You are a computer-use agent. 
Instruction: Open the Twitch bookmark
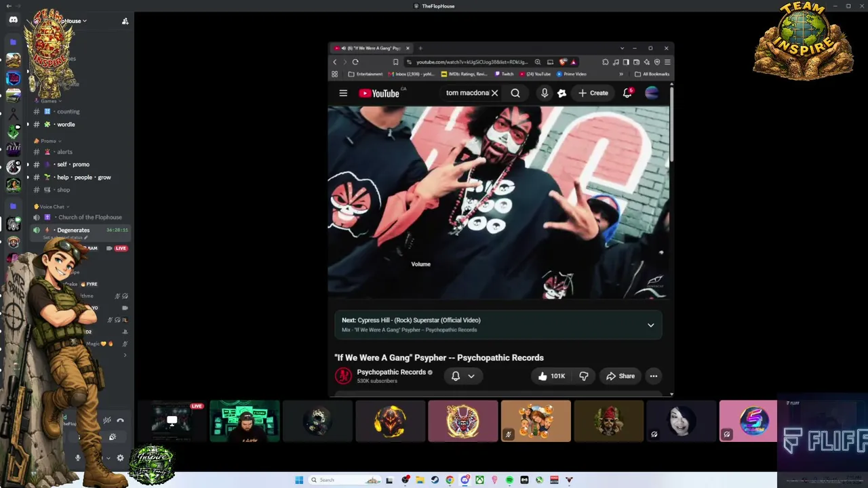tap(505, 74)
